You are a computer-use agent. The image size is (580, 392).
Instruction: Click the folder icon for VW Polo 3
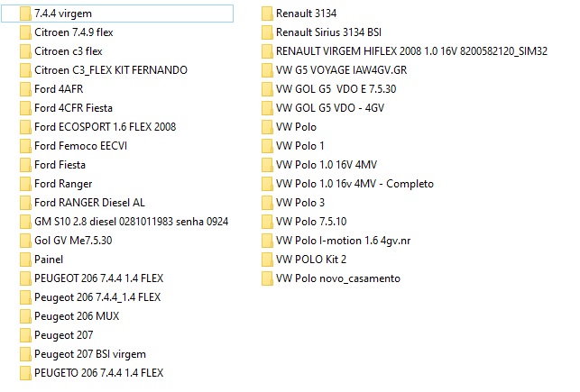point(266,203)
